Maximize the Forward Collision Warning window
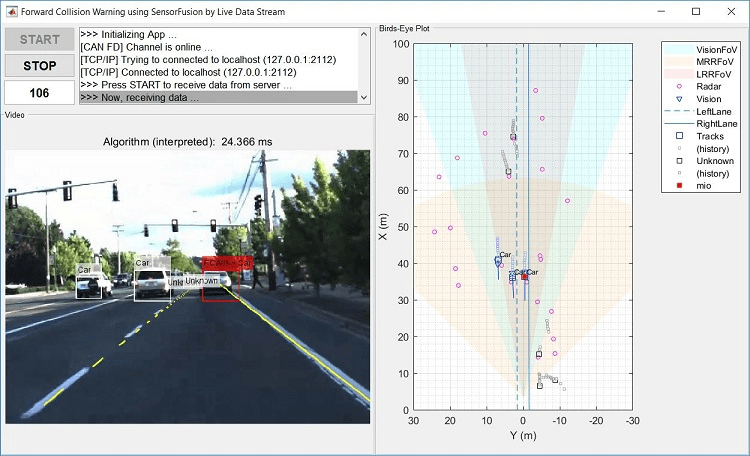 point(696,11)
